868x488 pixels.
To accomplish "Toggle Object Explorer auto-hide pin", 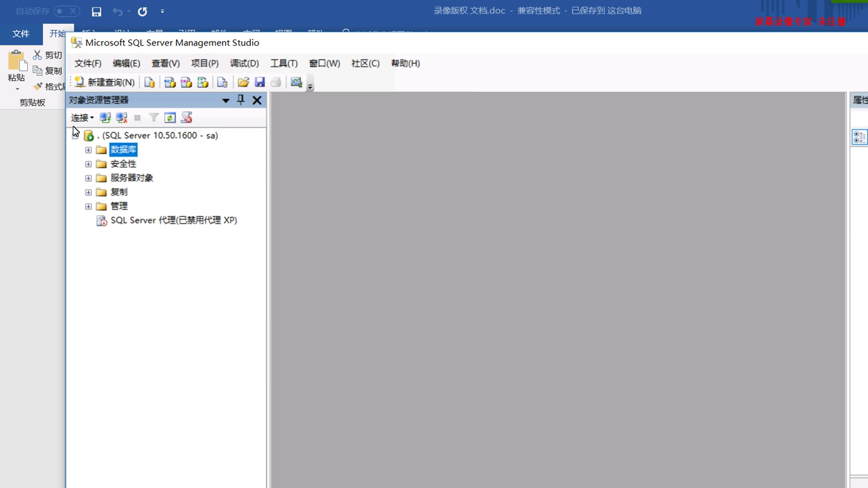I will point(241,100).
